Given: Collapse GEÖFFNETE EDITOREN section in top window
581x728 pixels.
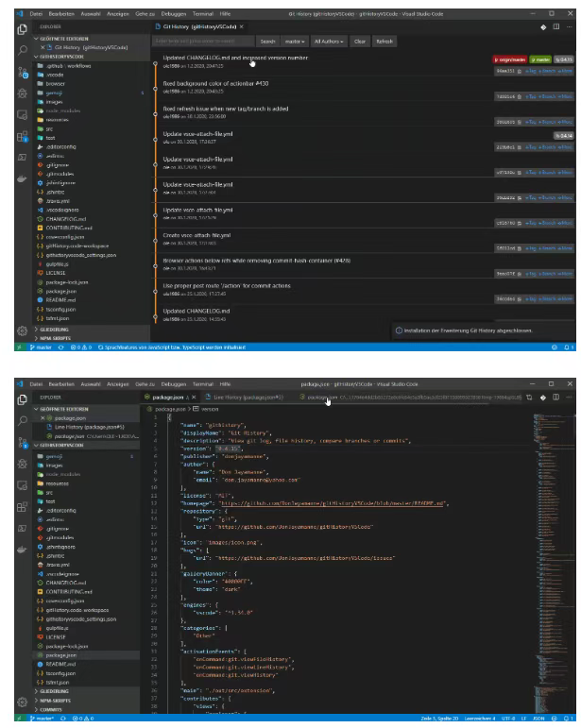Looking at the screenshot, I should pos(61,39).
